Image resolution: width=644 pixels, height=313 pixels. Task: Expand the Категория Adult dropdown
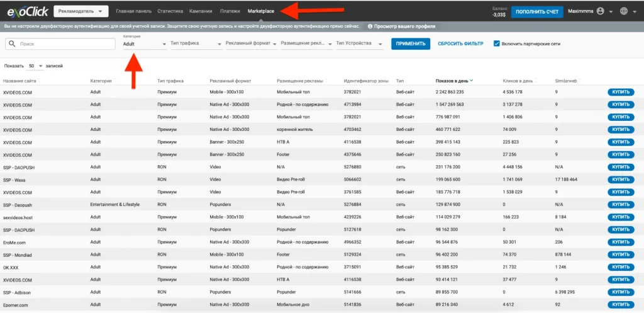(145, 44)
